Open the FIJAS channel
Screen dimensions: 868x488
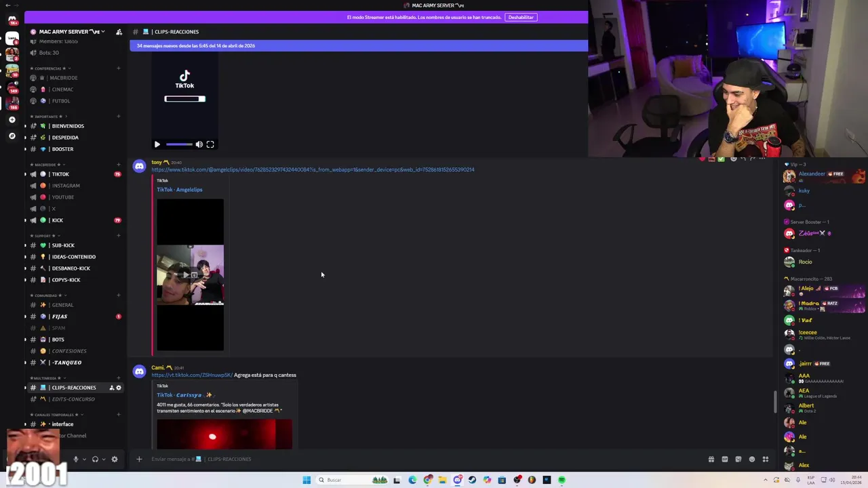[x=75, y=317]
